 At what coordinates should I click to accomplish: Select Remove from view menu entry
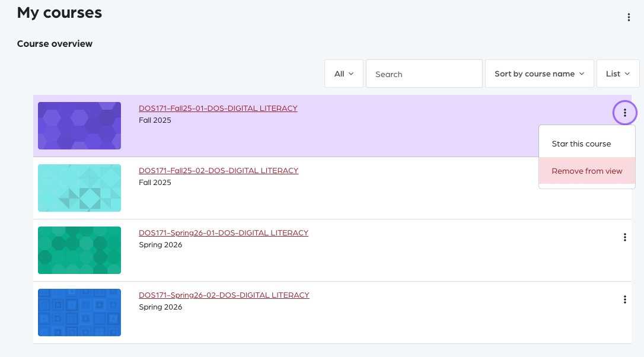(587, 171)
